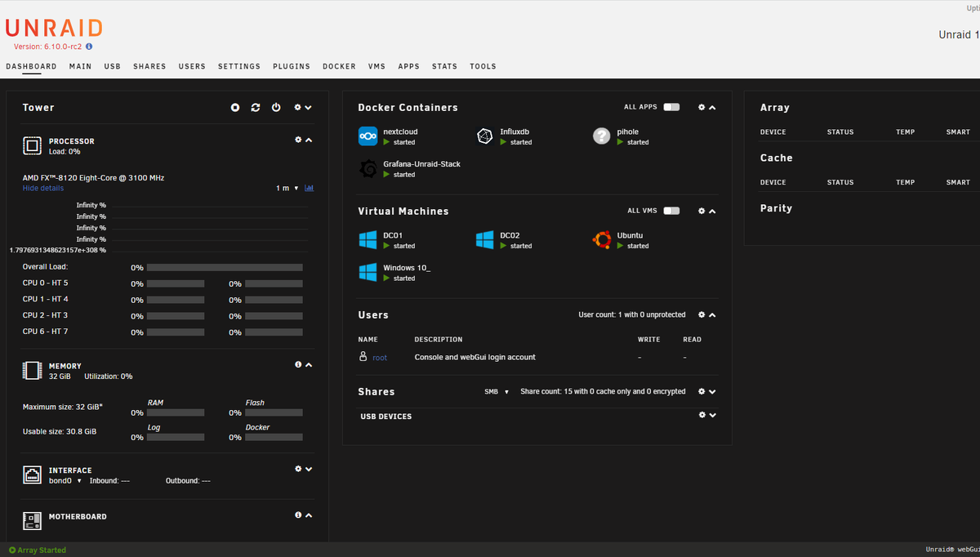
Task: Expand the Shares section chevron
Action: tap(712, 391)
